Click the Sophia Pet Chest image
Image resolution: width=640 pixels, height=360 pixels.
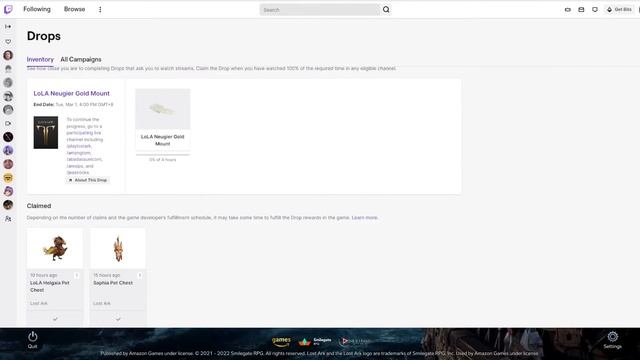click(118, 248)
